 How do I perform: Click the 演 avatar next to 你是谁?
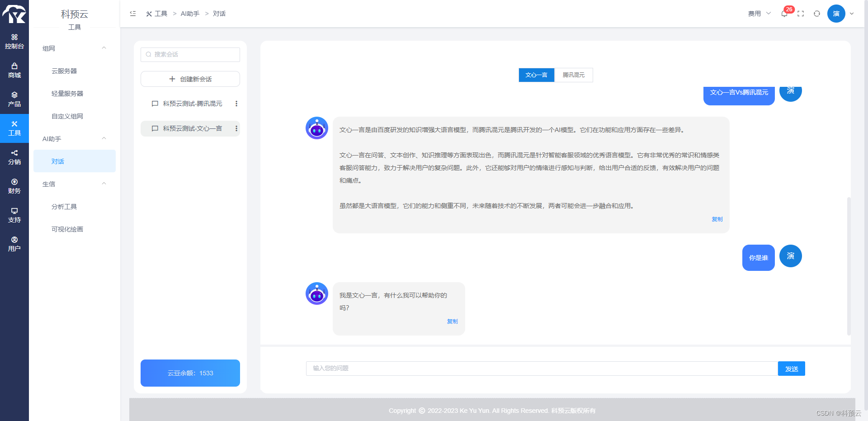[x=791, y=256]
